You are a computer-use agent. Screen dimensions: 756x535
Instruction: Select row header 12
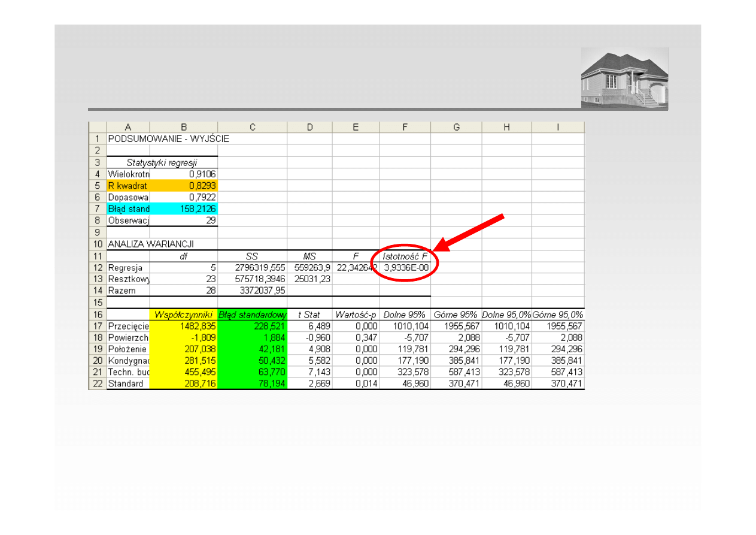click(97, 268)
